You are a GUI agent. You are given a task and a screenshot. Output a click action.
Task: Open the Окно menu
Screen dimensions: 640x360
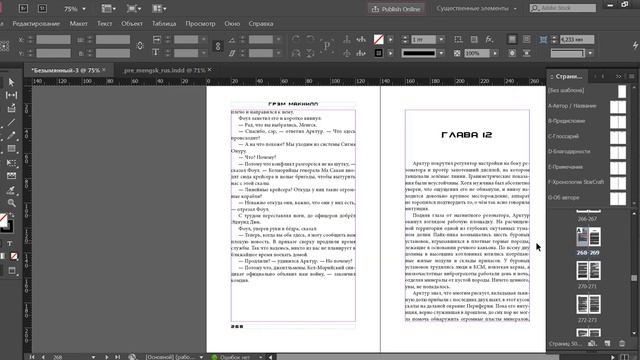pos(232,24)
